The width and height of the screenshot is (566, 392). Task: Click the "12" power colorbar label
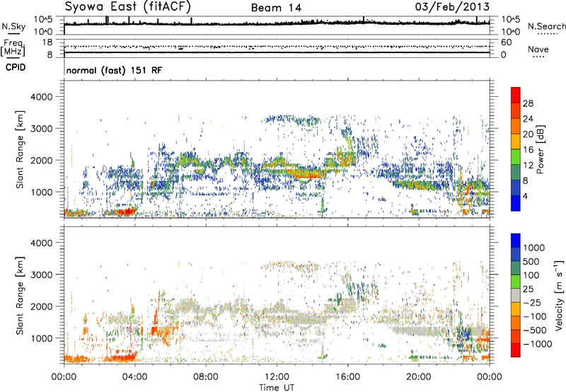(528, 166)
